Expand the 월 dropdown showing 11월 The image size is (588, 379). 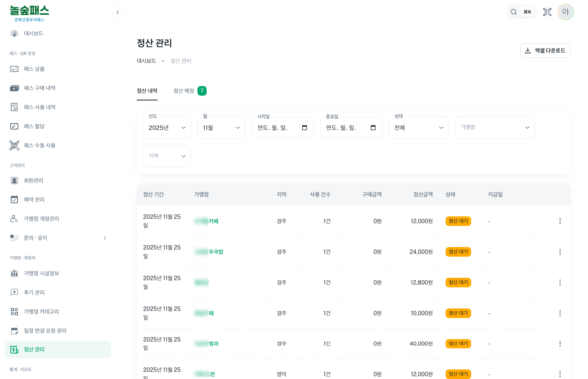(x=221, y=128)
